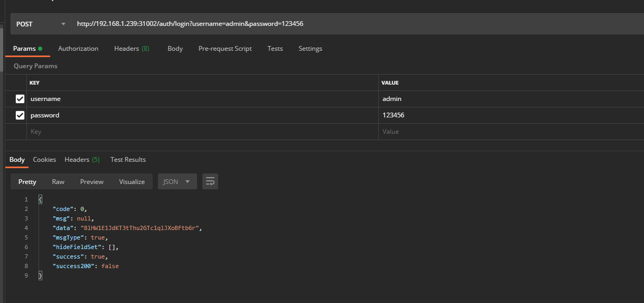
Task: Switch to the Authorization tab
Action: [78, 49]
